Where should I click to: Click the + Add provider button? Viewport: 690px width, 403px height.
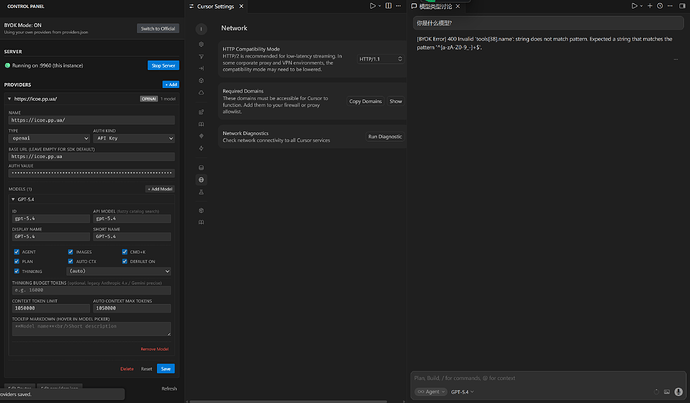[171, 84]
